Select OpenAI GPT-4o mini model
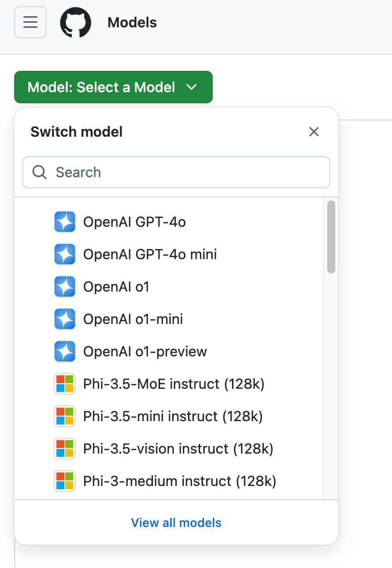The image size is (392, 568). point(169,254)
